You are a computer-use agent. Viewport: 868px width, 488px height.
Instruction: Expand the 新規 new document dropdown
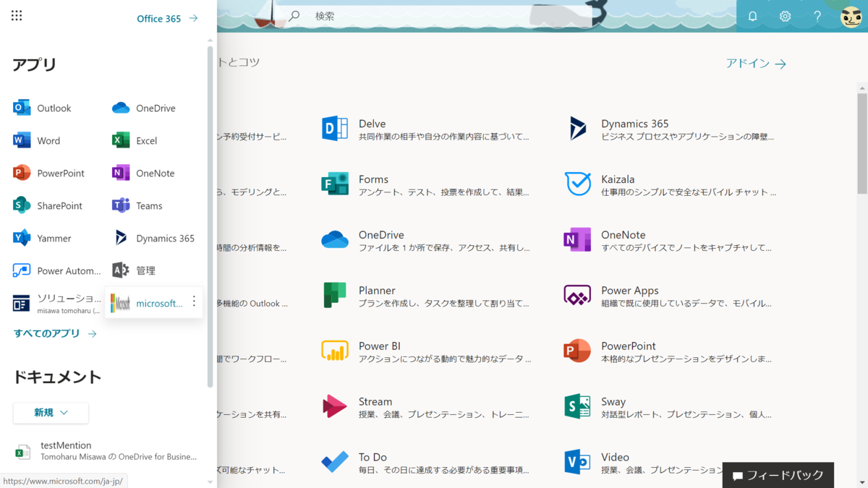pos(51,413)
